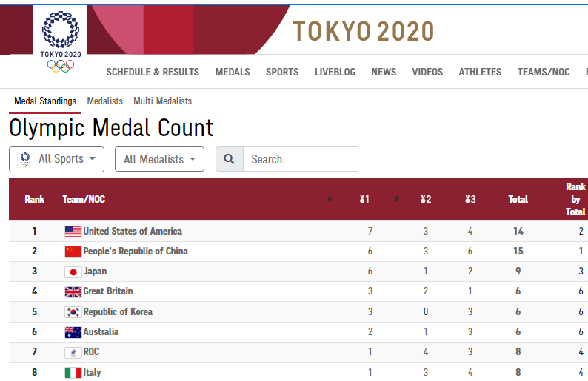The image size is (588, 381).
Task: Open the All Sports dropdown
Action: click(x=57, y=159)
